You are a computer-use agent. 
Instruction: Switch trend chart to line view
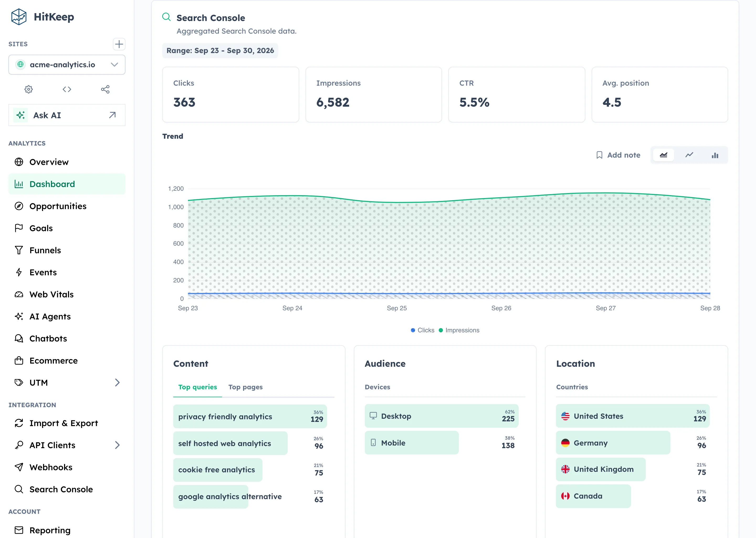coord(689,155)
